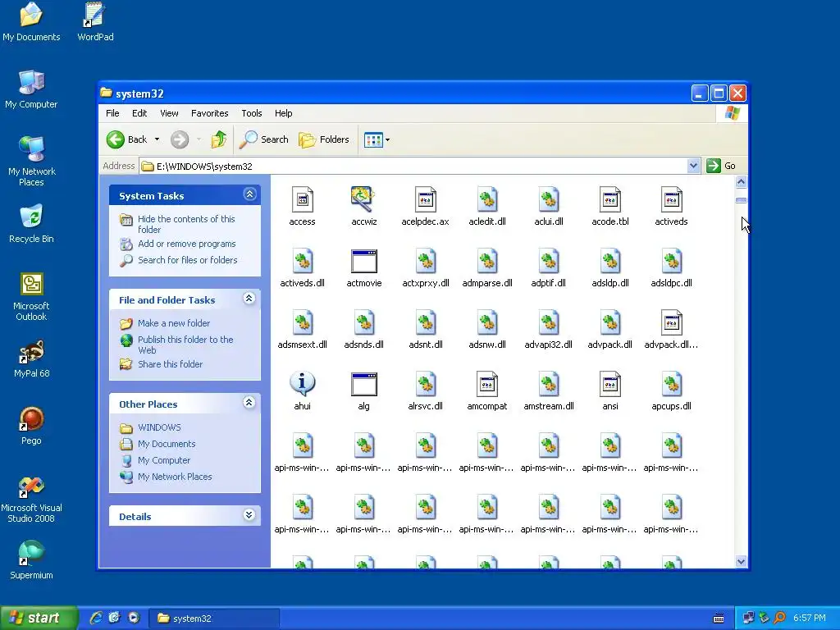Screen dimensions: 840x630
Task: Select WordPad desktop shortcut
Action: tap(95, 21)
